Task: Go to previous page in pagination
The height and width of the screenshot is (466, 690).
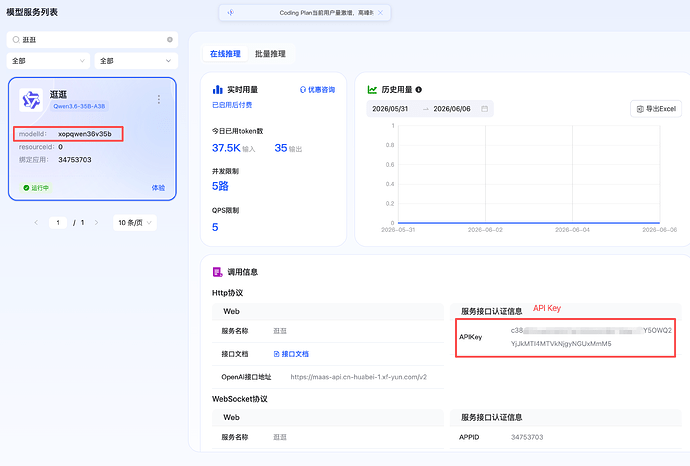Action: tap(36, 223)
